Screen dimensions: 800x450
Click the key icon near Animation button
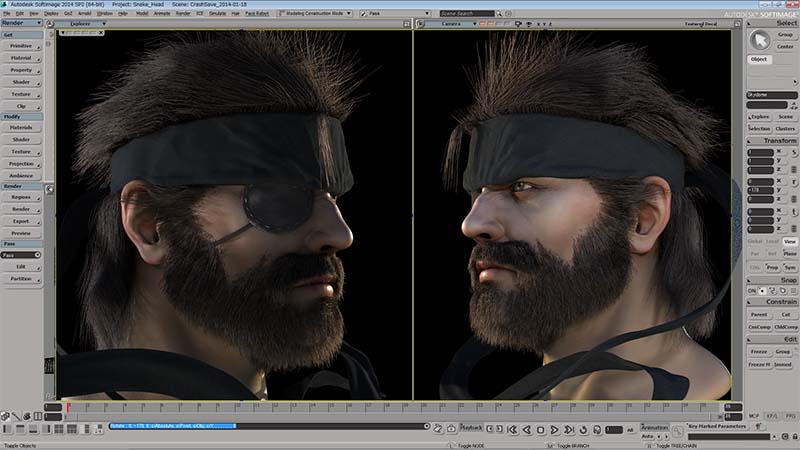click(678, 432)
